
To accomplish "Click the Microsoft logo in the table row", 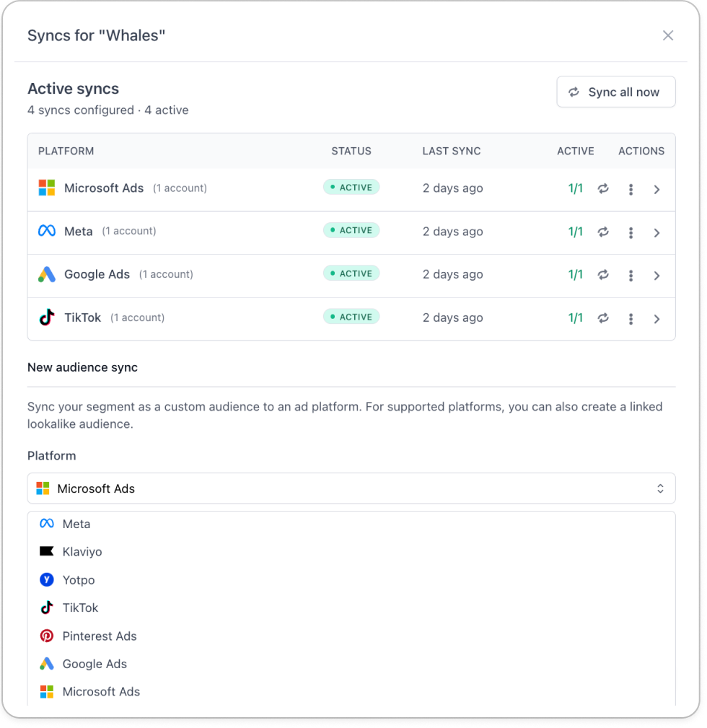I will point(46,188).
